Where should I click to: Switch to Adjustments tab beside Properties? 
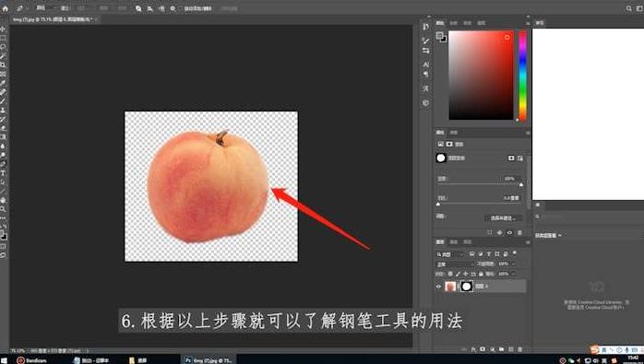(x=454, y=133)
